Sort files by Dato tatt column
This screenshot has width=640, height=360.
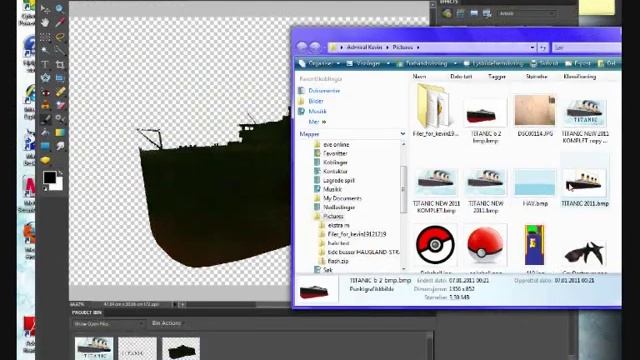click(461, 76)
